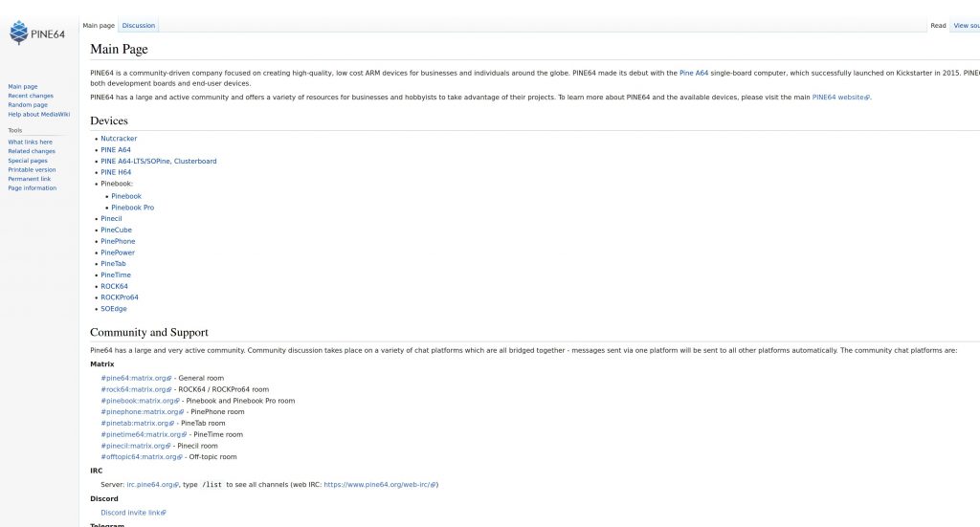Open #pine64:matrix.org general room link

[134, 378]
